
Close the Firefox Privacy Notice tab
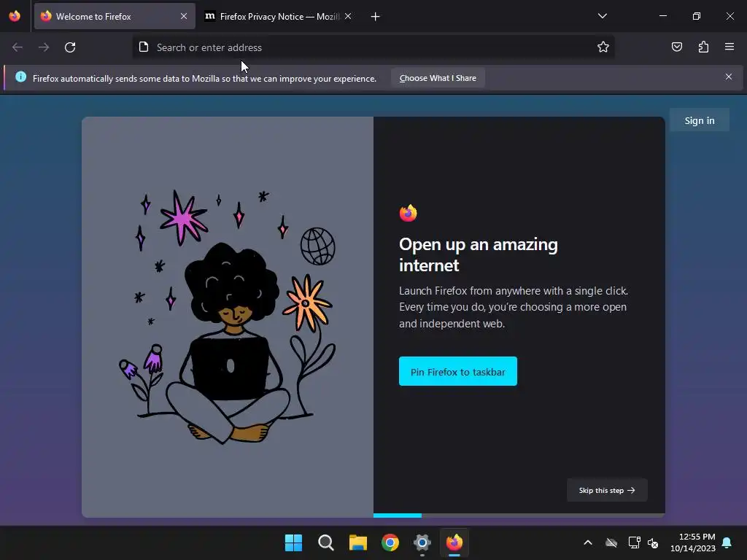click(x=348, y=16)
